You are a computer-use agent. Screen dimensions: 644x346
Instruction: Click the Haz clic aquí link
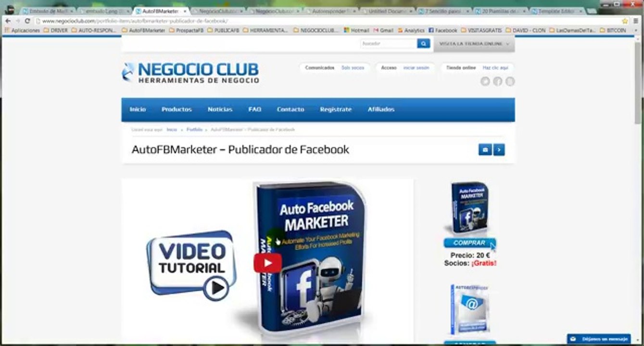pos(495,68)
